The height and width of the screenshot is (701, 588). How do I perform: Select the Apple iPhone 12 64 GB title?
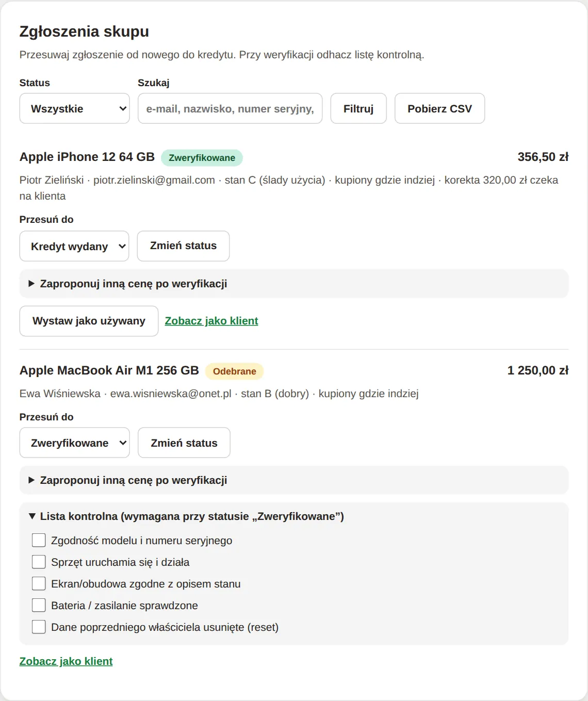pyautogui.click(x=87, y=157)
